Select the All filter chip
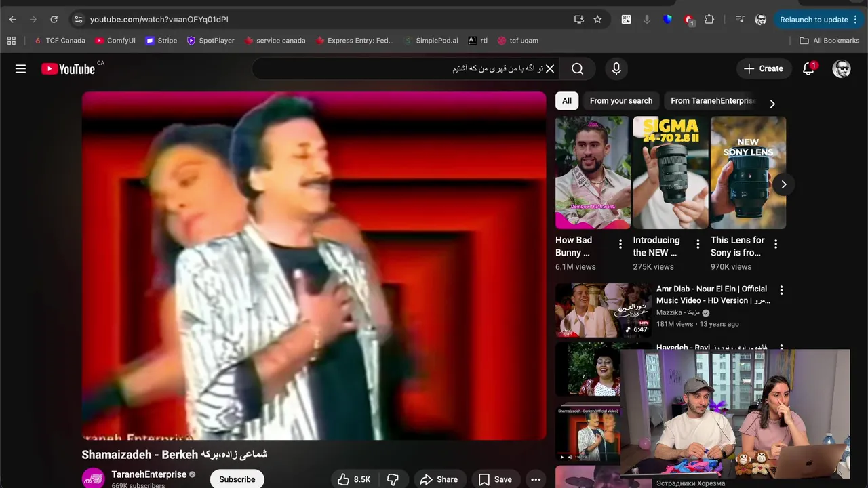868x488 pixels. [567, 101]
